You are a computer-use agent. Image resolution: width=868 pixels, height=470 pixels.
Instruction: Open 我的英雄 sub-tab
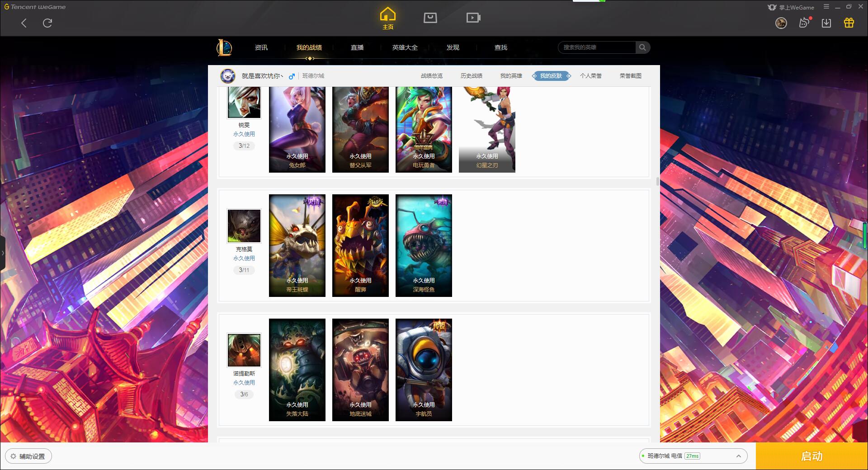(511, 76)
